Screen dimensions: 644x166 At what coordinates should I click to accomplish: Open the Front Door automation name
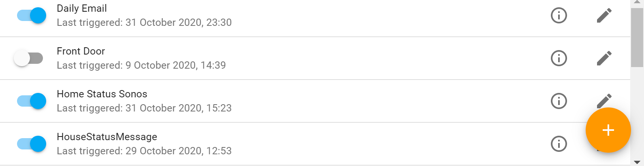(x=81, y=51)
